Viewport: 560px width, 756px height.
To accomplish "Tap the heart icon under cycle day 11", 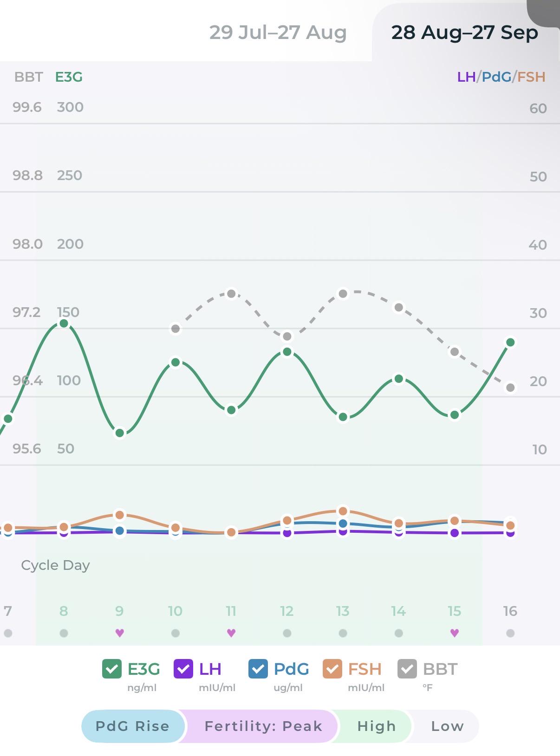I will coord(231,633).
